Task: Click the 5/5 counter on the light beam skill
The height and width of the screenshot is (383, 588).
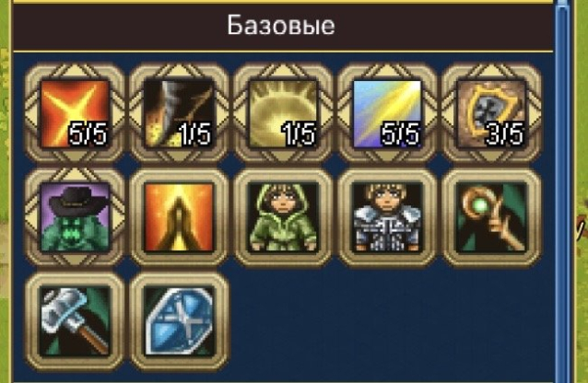Action: point(400,134)
